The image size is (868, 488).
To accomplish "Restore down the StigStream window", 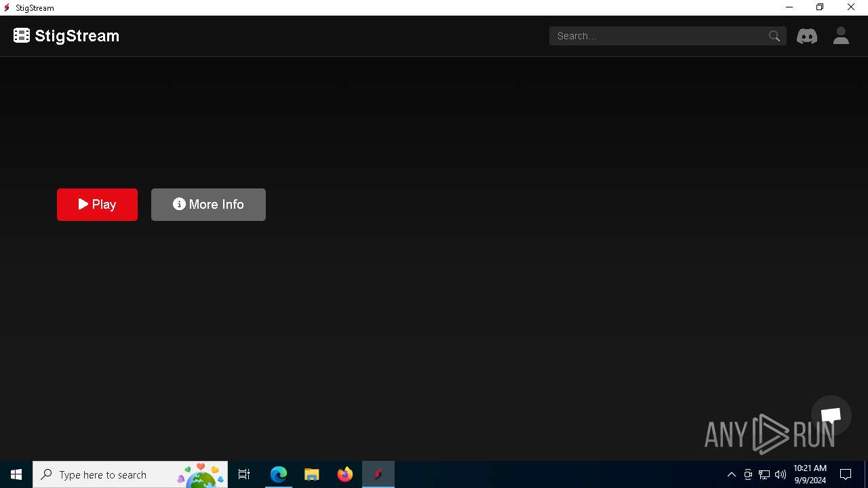I will click(820, 7).
